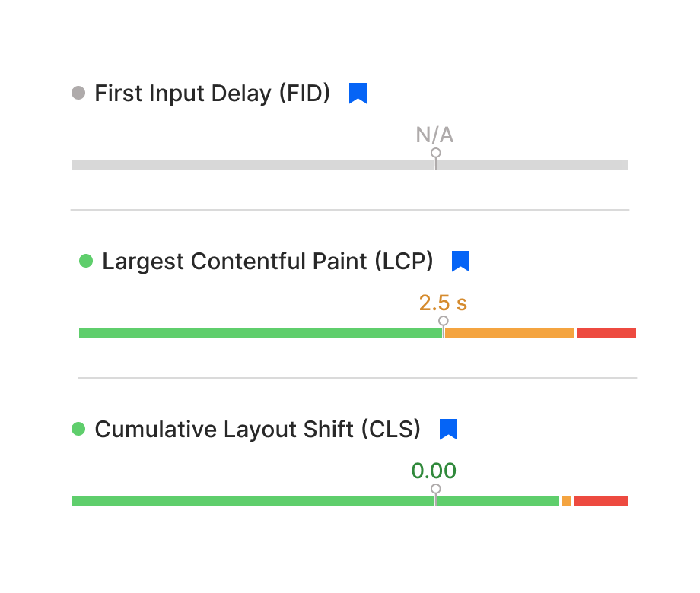Click the red segment of the LCP bar

click(606, 333)
